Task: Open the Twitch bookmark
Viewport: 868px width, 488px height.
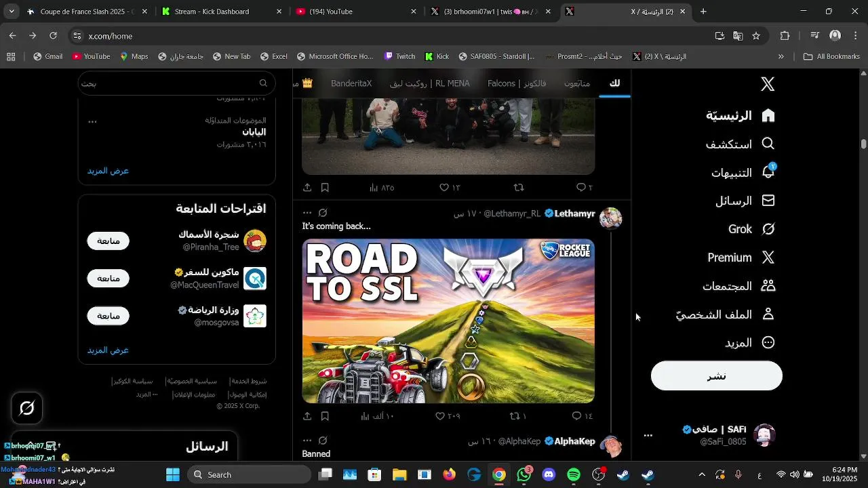Action: click(x=399, y=56)
